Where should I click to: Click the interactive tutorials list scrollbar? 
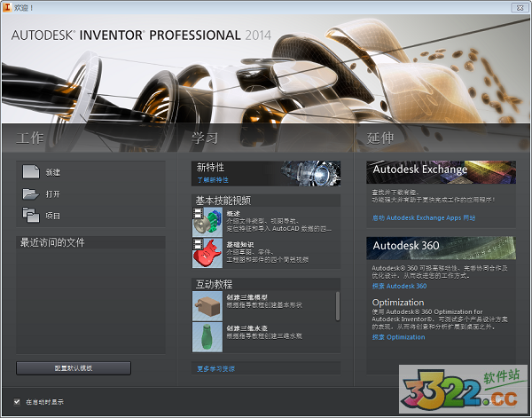(338, 306)
